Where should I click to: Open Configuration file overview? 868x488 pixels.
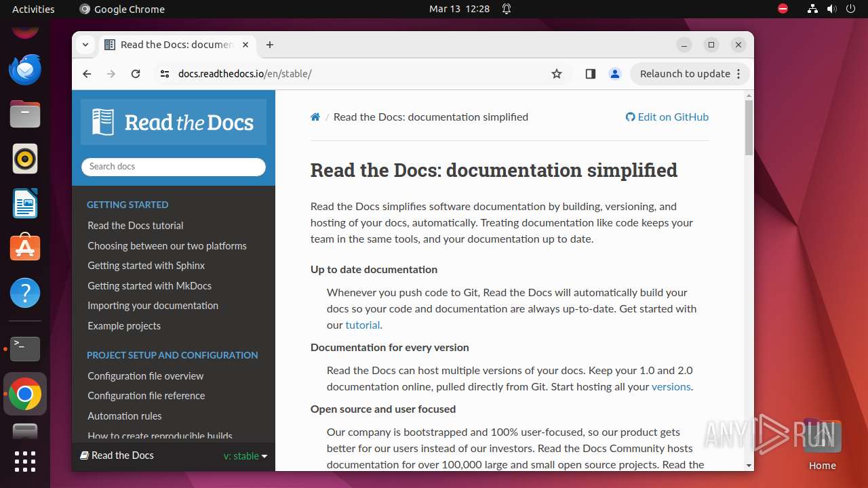[146, 375]
